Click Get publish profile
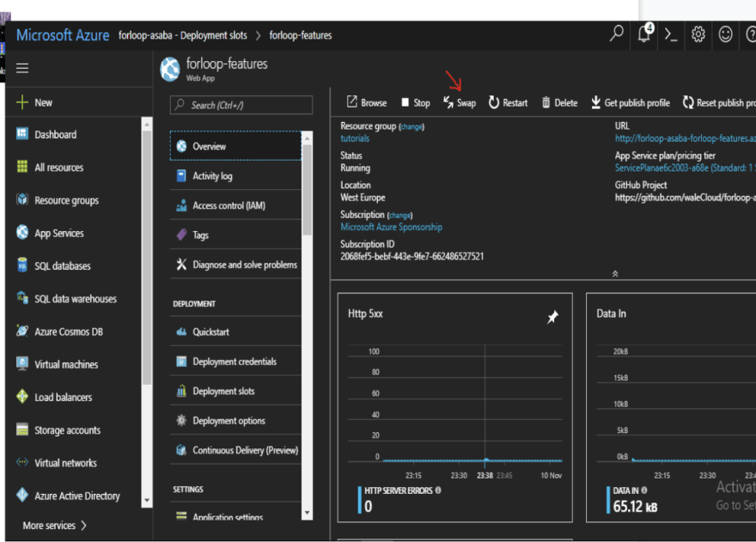The image size is (756, 542). [631, 103]
